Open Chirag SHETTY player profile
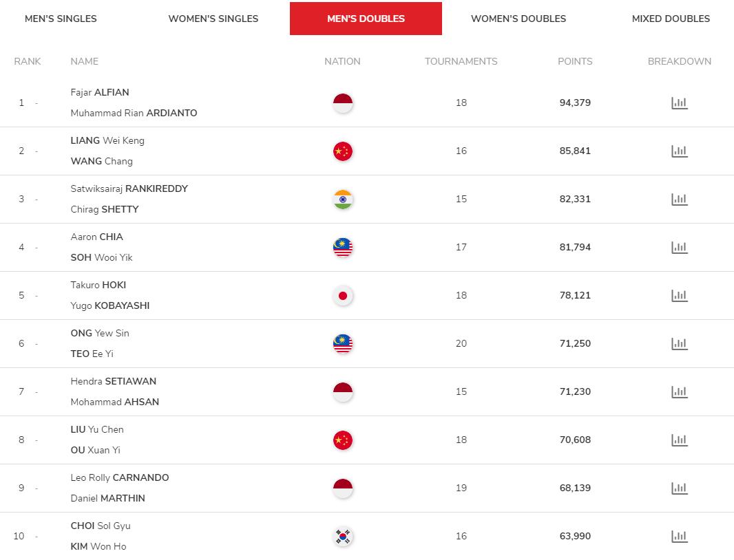The image size is (734, 560). (105, 209)
